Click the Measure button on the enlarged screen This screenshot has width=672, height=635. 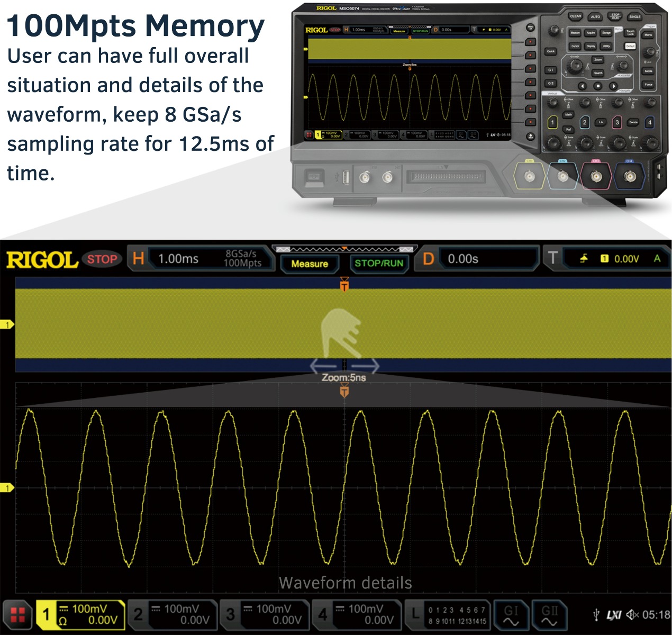pos(310,264)
